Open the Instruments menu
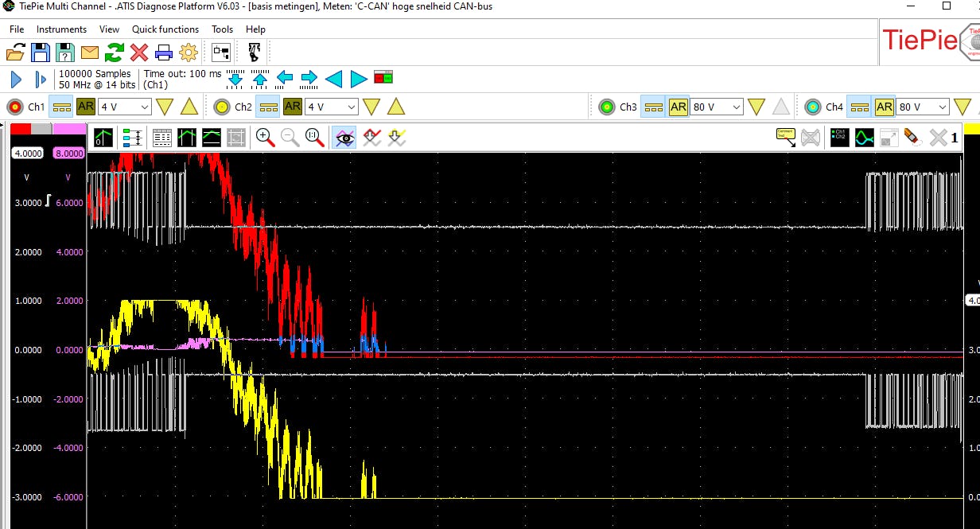 (x=61, y=29)
